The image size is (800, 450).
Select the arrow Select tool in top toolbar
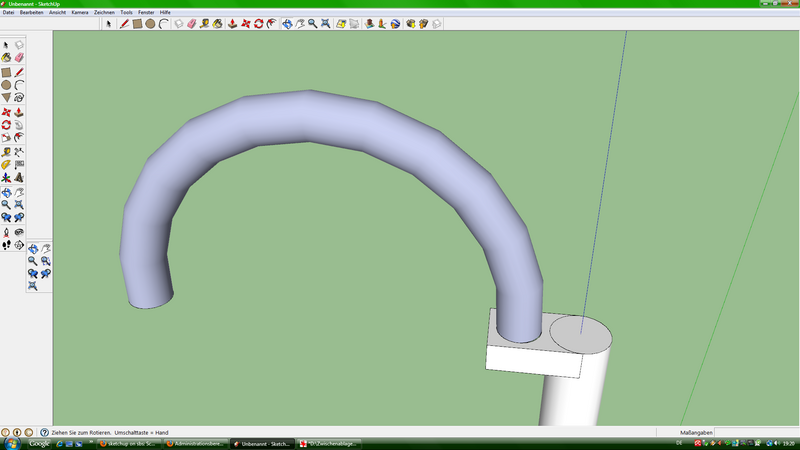pos(109,23)
